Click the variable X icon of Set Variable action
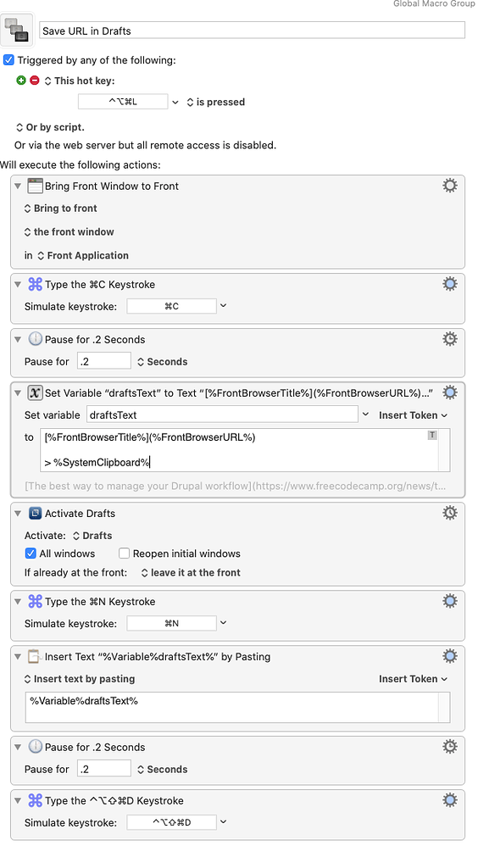Screen dimensions: 478x868 (x=35, y=392)
